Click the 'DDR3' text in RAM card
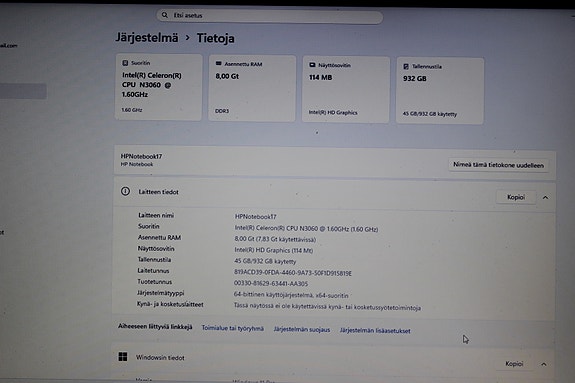575x383 pixels. coord(222,111)
